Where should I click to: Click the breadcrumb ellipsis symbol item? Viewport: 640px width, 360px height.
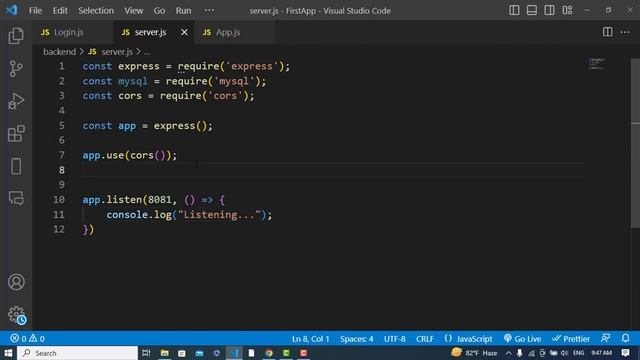[x=147, y=52]
